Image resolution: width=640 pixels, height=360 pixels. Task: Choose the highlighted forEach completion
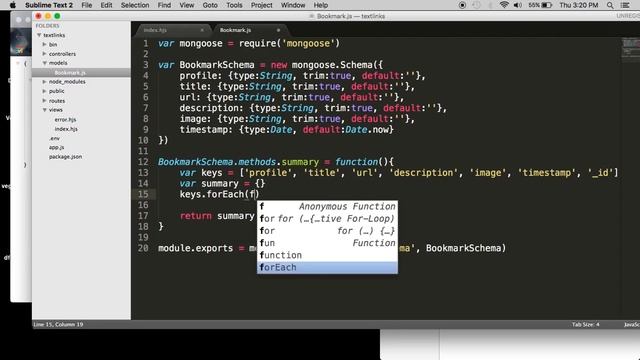click(x=327, y=268)
